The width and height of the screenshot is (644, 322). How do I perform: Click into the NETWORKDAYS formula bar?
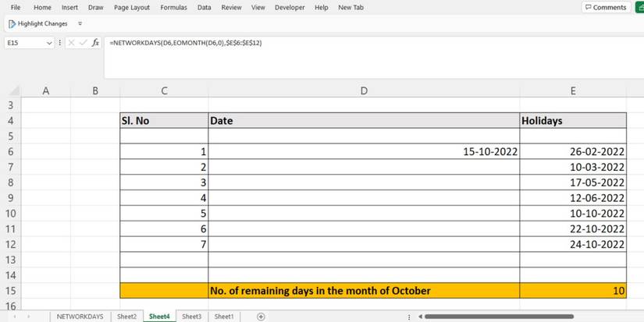point(374,57)
